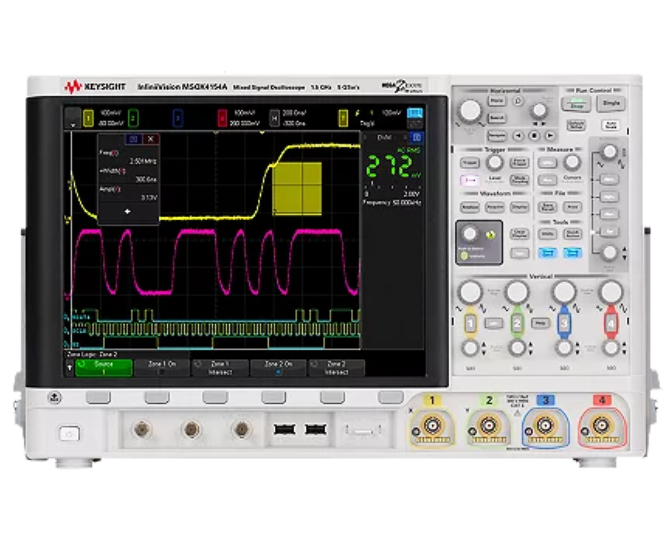The image size is (672, 541).
Task: Open the Zone 1 Intersect softkey options
Action: [x=220, y=368]
